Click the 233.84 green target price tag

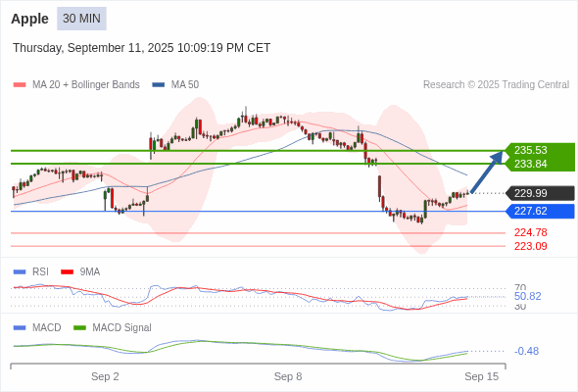[x=539, y=164]
